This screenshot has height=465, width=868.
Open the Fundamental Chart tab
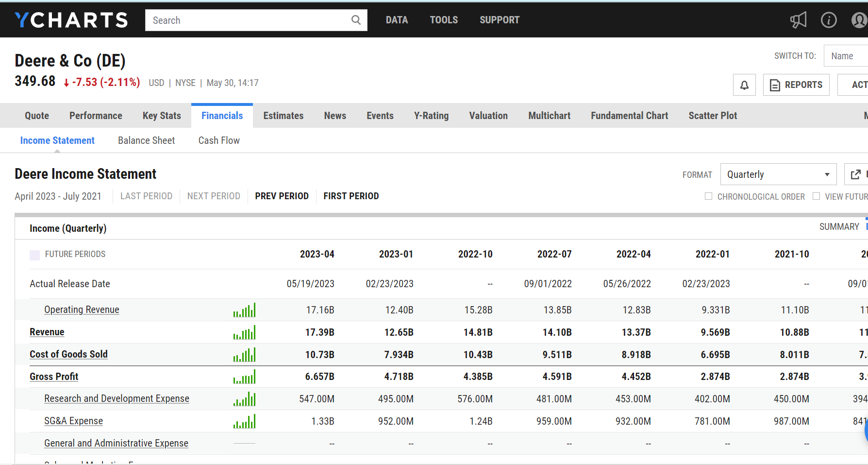tap(629, 116)
